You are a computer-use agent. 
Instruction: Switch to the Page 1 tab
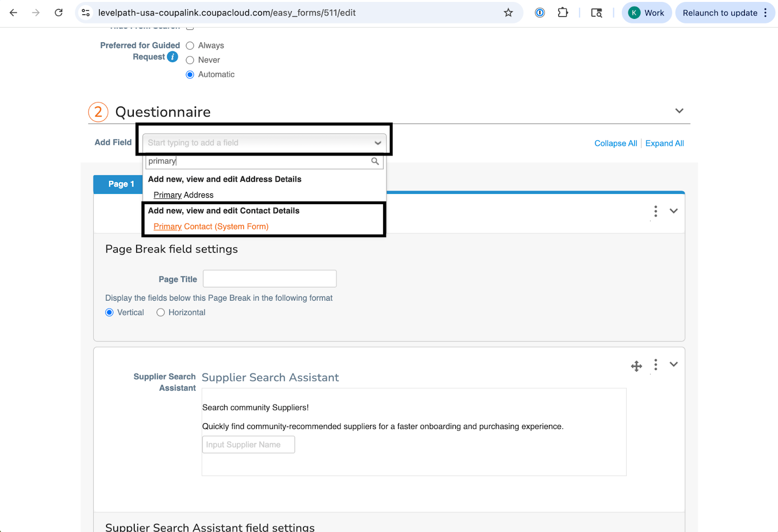coord(121,184)
